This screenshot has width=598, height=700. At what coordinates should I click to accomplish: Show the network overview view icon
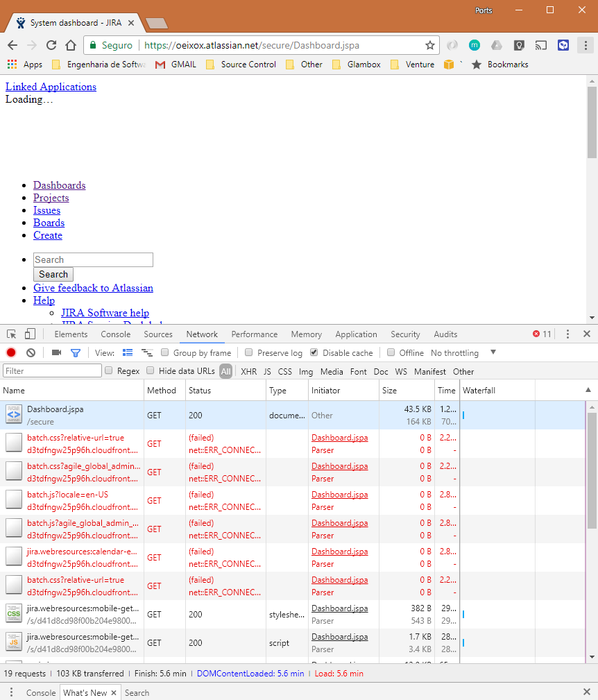tap(147, 352)
